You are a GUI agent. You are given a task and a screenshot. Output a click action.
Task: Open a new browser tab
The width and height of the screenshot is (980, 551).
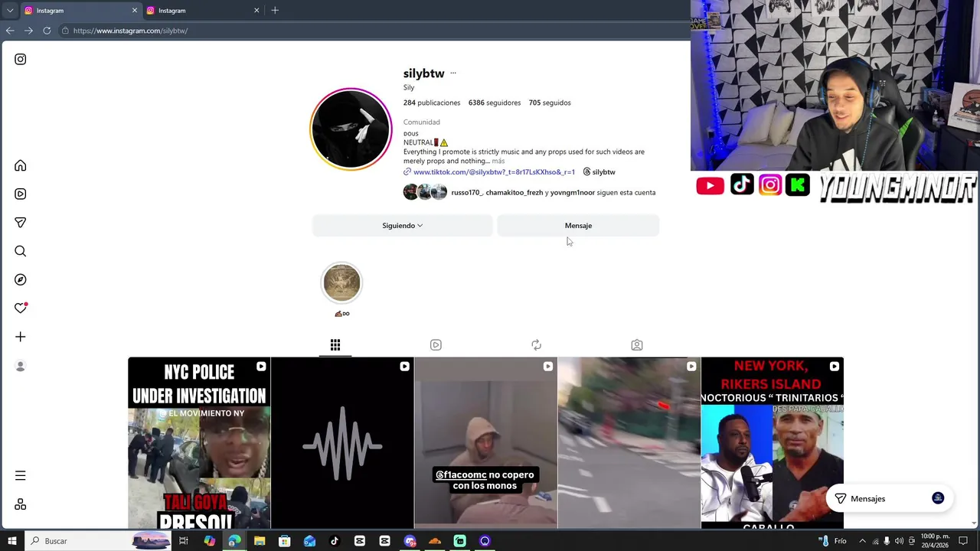pyautogui.click(x=275, y=11)
